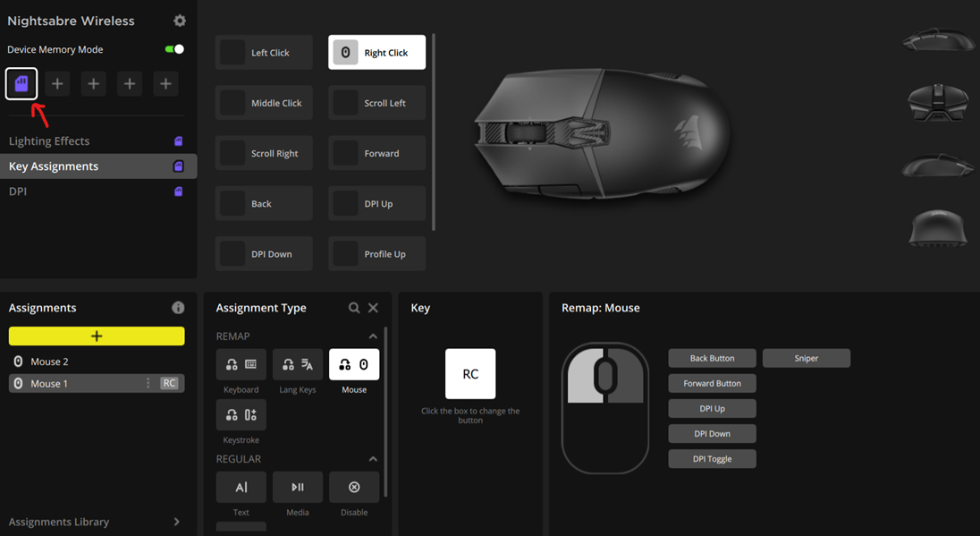
Task: Open Key Assignments section
Action: 98,166
